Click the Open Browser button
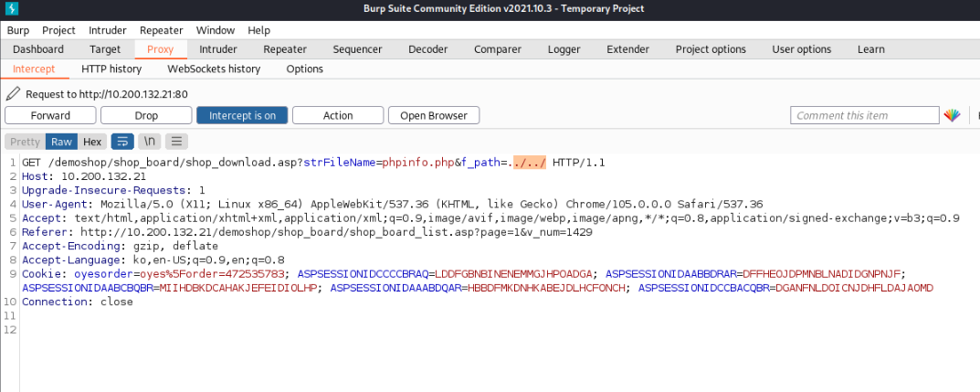 tap(434, 116)
